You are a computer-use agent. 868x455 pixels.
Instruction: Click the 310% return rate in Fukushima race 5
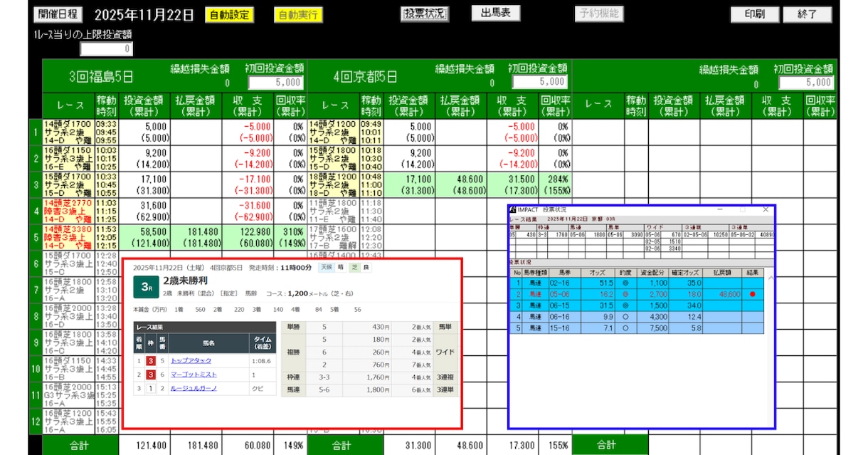tap(292, 231)
